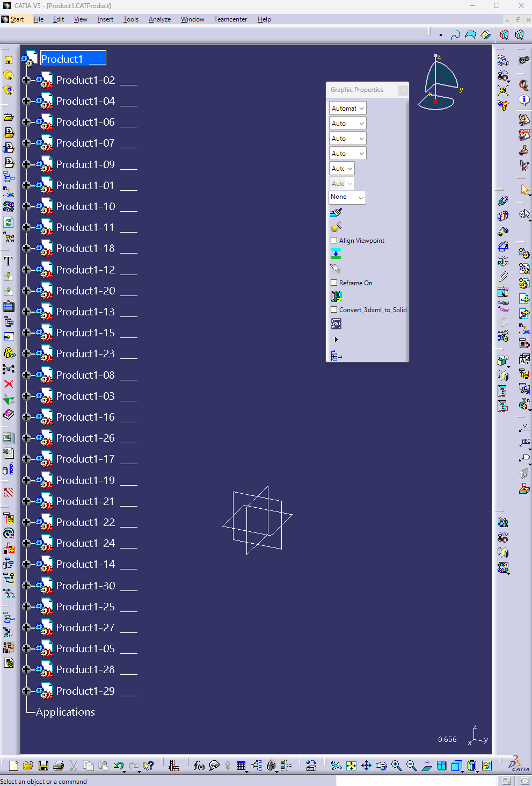Select the Text T tool in left toolbar
The height and width of the screenshot is (786, 532).
(x=9, y=261)
